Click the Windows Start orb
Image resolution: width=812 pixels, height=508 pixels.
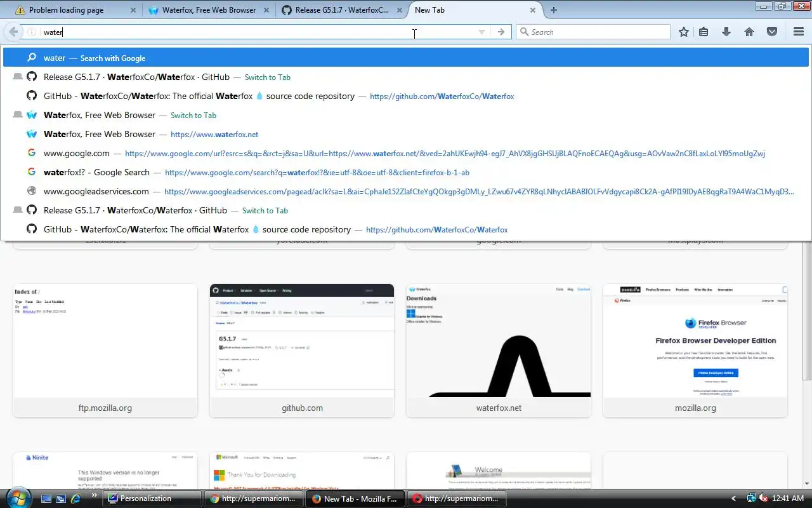click(x=17, y=498)
